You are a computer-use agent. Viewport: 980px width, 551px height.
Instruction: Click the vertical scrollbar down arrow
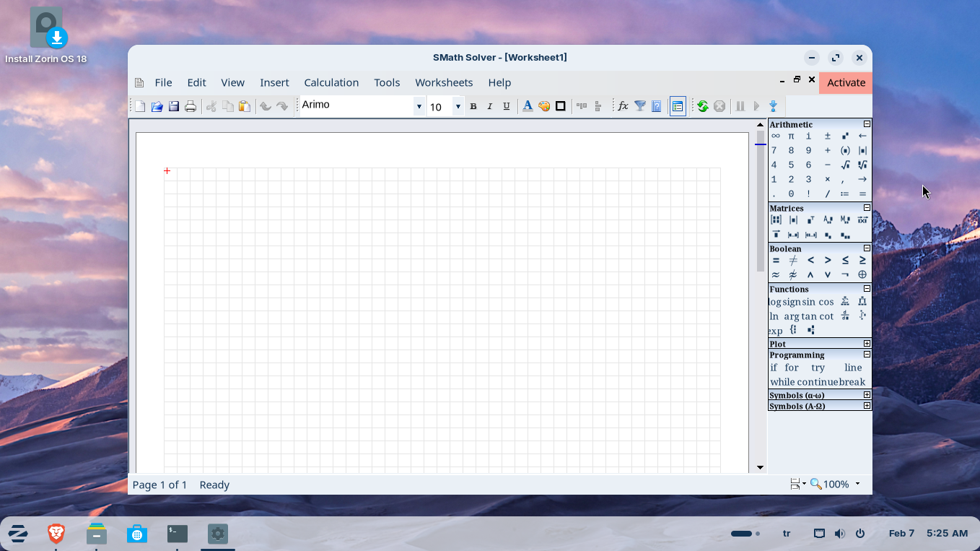760,467
